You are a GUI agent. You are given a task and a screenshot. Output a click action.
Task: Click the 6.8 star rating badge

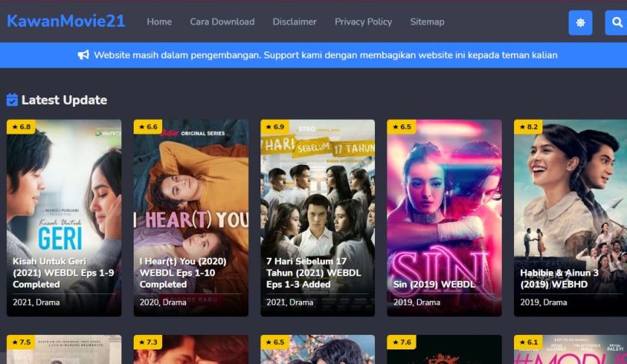point(22,127)
